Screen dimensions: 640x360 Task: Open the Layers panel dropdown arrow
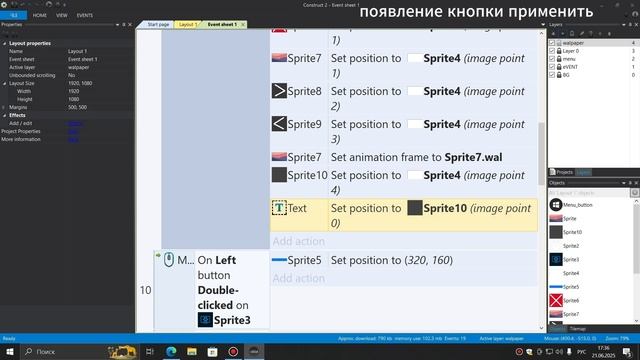624,24
